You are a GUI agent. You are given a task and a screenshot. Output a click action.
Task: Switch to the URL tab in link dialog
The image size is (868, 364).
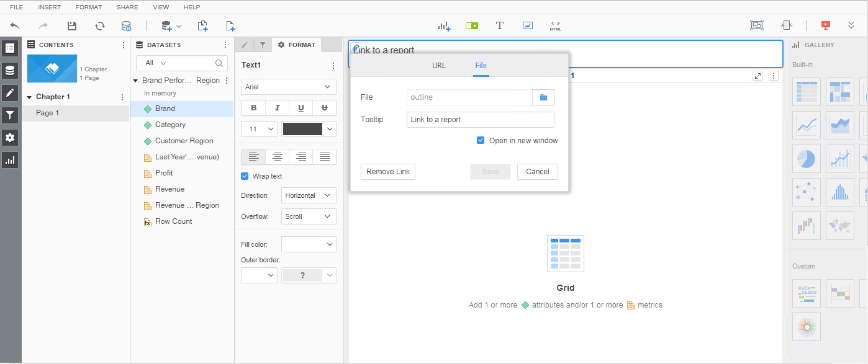point(439,64)
